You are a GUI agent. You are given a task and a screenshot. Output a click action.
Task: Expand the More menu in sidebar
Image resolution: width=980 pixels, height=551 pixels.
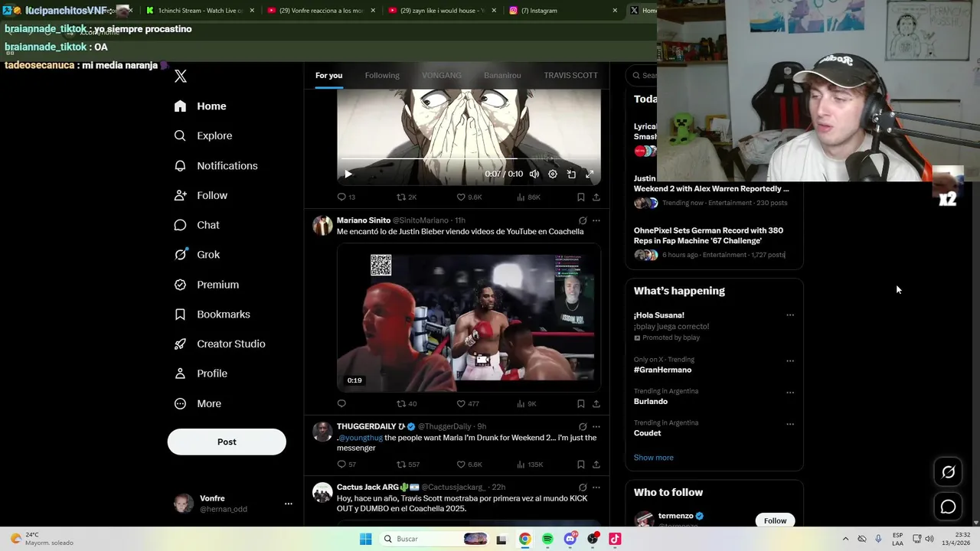click(198, 403)
